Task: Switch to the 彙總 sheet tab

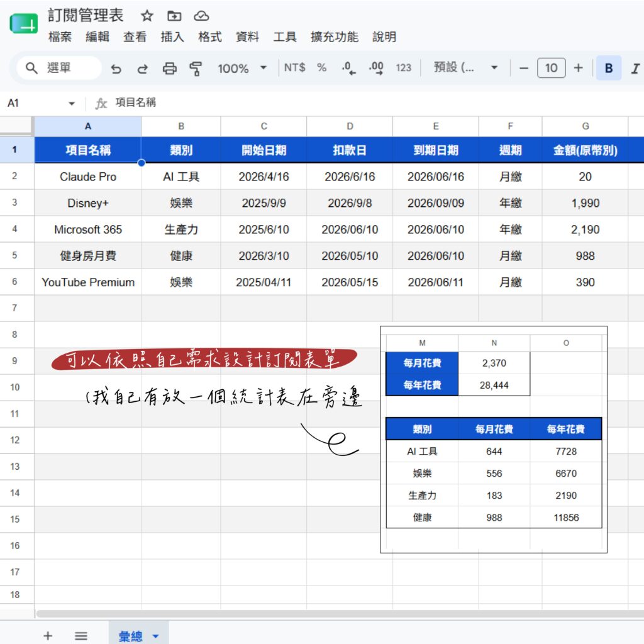Action: [x=131, y=636]
